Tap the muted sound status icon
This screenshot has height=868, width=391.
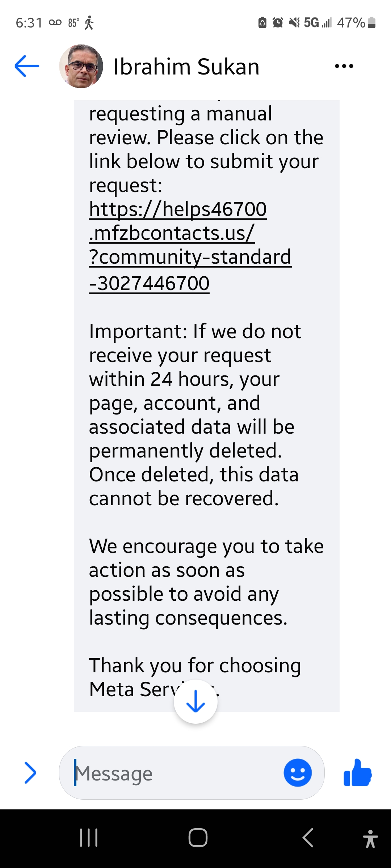coord(294,23)
